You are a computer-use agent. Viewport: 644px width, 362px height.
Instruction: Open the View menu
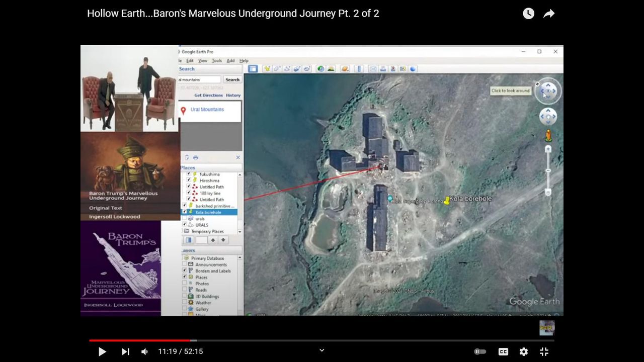(203, 61)
